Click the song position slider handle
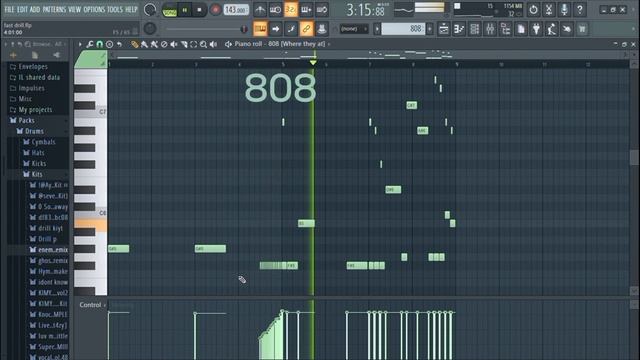Screen dimensions: 640x360 [x=244, y=29]
